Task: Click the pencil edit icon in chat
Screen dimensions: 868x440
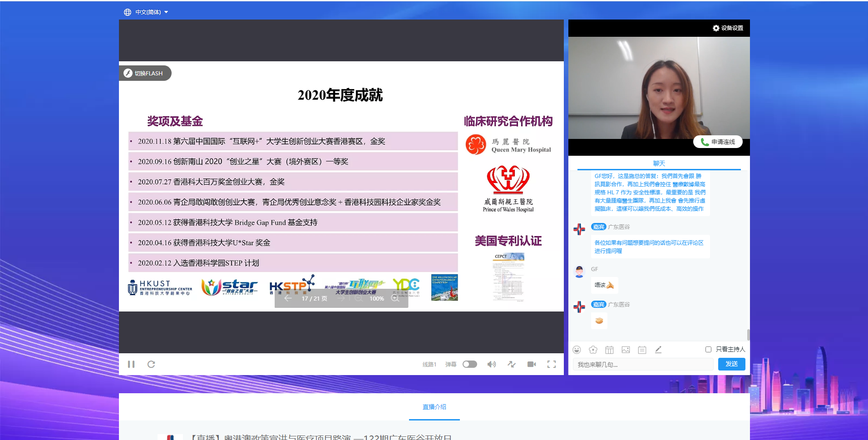Action: (x=658, y=350)
